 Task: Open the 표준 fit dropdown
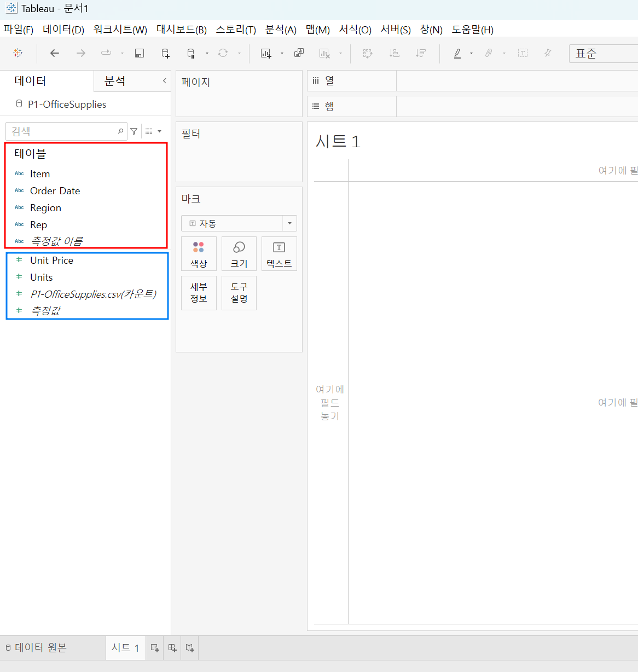(604, 54)
